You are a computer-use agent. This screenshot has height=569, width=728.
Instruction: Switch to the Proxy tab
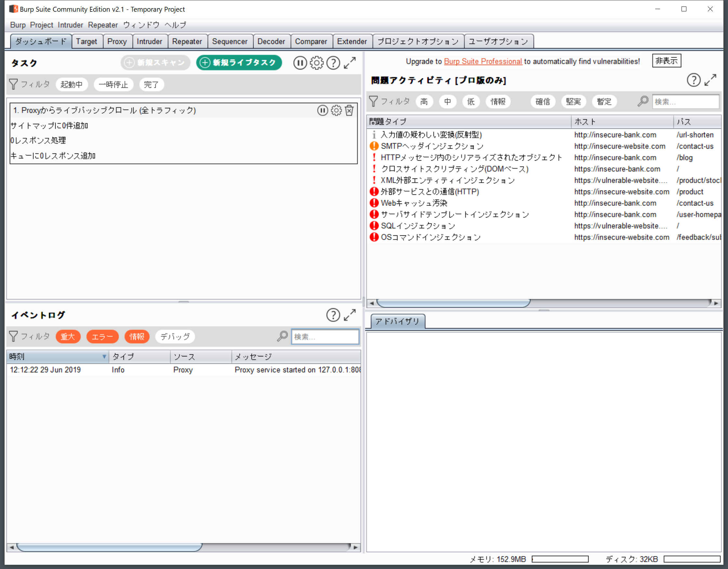point(117,41)
